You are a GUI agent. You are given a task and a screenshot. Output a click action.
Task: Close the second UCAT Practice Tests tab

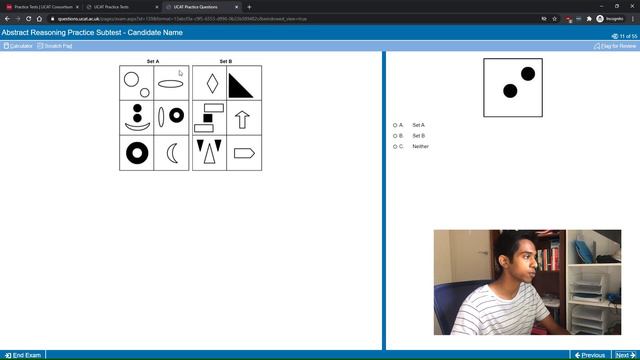tap(157, 7)
